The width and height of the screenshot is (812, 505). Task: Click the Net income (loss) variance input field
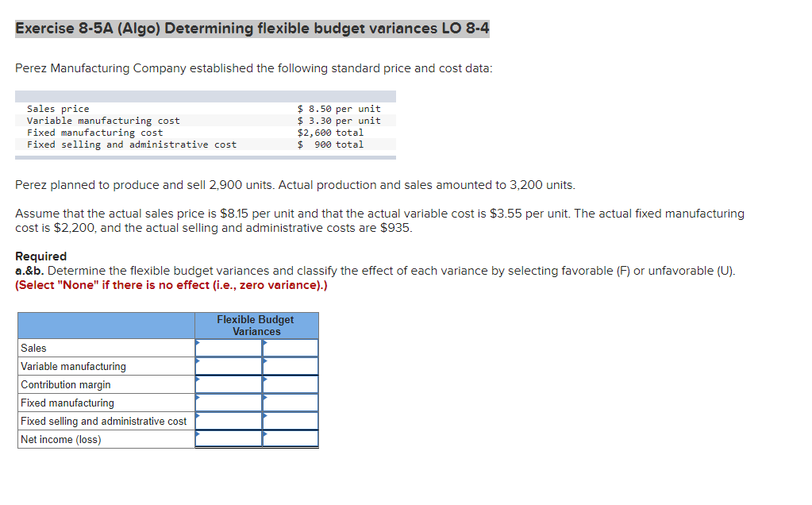[x=228, y=439]
